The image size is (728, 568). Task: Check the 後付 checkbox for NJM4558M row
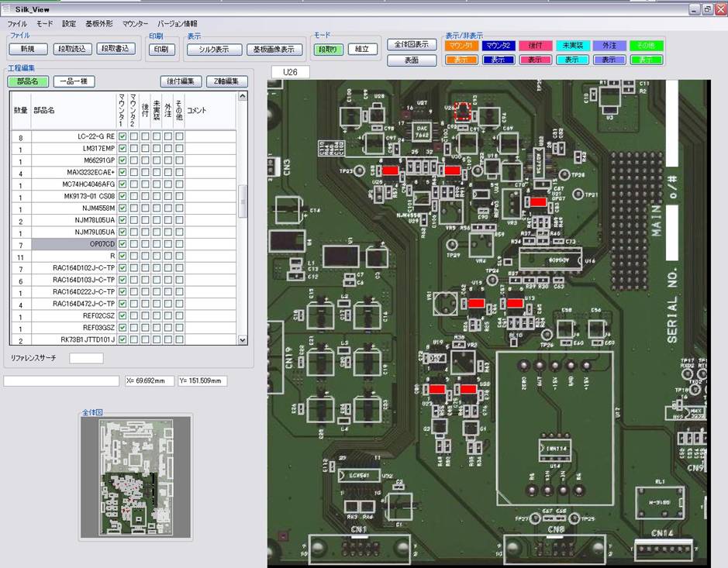tap(145, 208)
